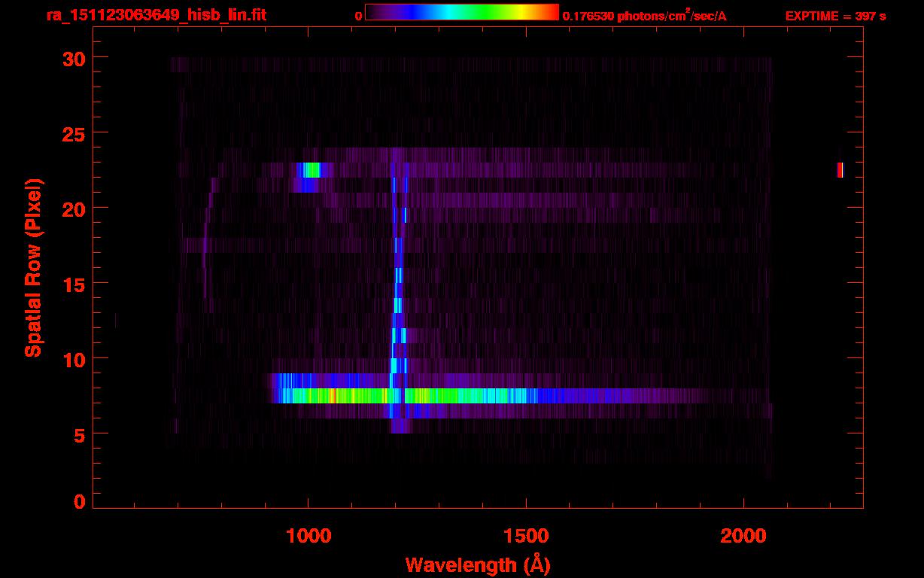Click the color bar minimum label 0
The image size is (924, 578).
(358, 16)
